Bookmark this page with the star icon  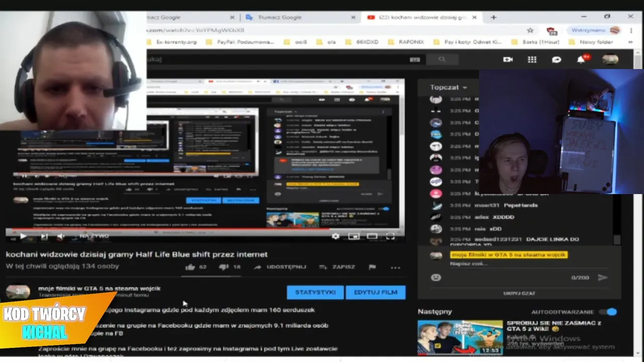[530, 31]
